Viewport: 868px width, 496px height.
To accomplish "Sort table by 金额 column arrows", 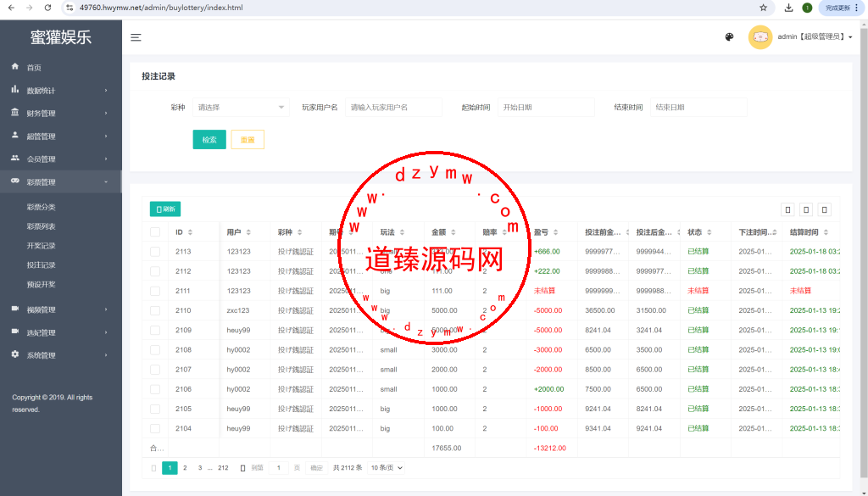I will point(453,232).
